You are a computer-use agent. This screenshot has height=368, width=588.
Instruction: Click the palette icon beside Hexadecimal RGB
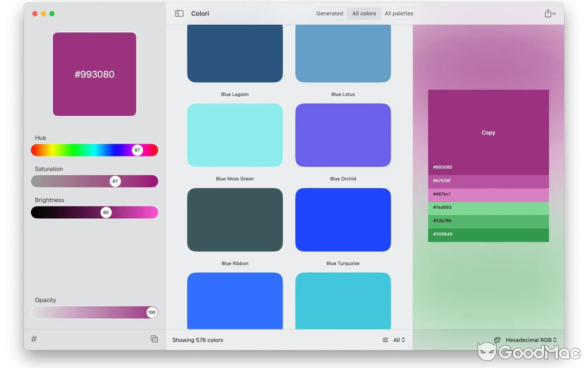click(x=497, y=340)
